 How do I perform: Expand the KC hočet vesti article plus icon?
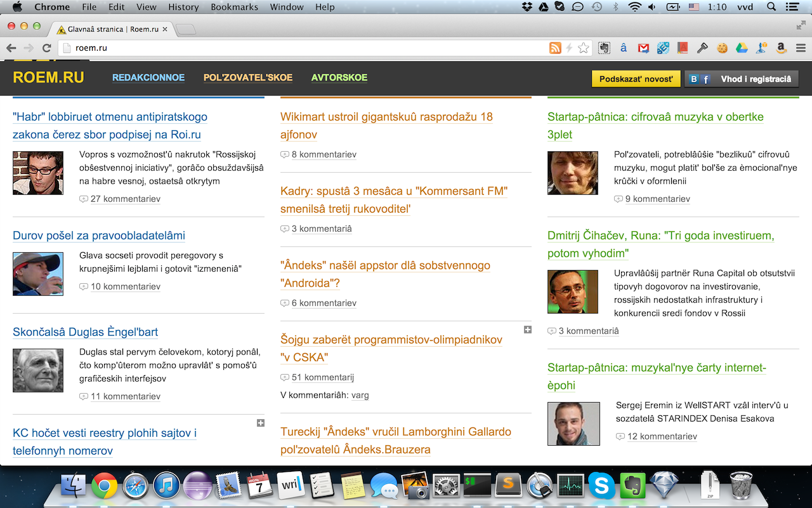260,423
